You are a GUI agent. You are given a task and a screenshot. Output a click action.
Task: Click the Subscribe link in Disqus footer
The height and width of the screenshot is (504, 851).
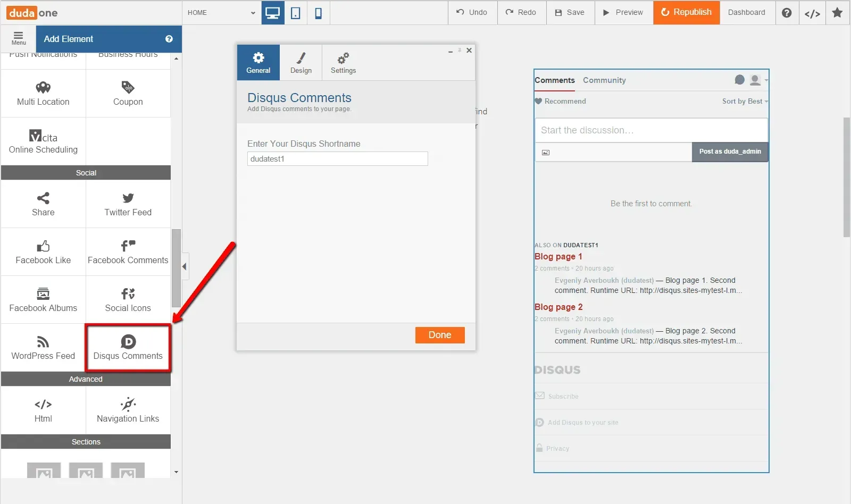tap(557, 396)
